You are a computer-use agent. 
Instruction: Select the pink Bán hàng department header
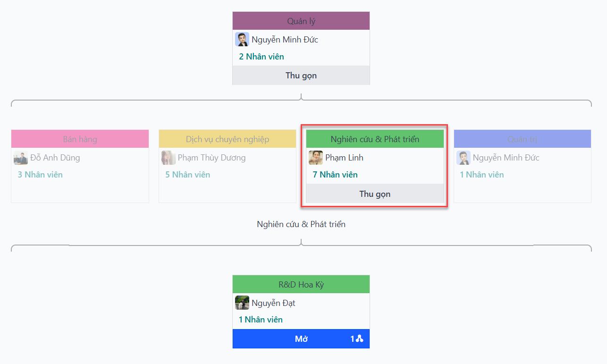(80, 139)
